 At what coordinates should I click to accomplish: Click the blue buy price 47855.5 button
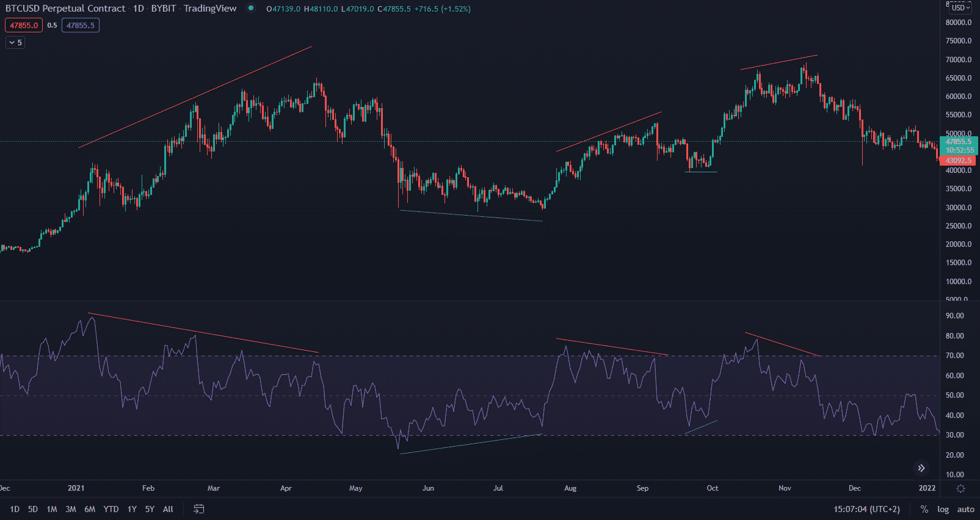click(x=81, y=26)
